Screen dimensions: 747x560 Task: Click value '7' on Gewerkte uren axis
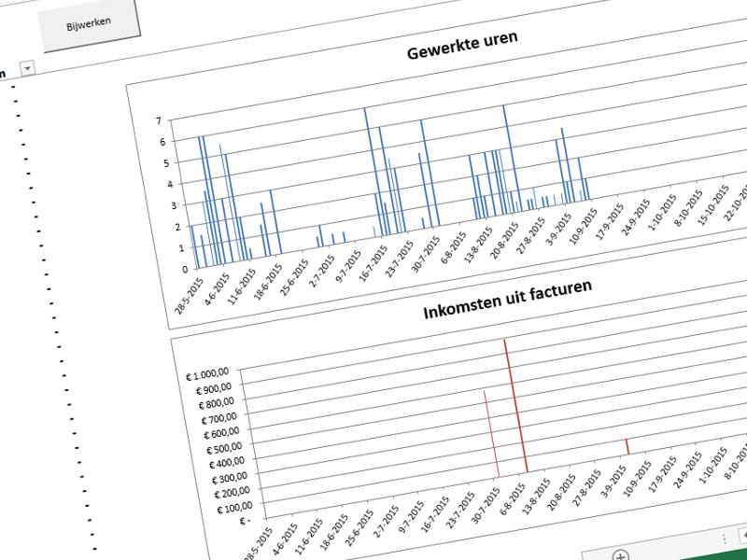(159, 120)
